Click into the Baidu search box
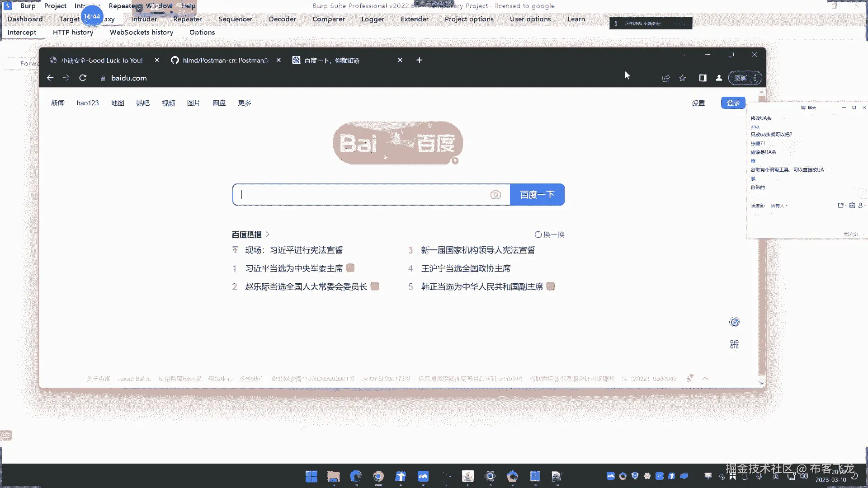The height and width of the screenshot is (488, 868). tap(362, 195)
